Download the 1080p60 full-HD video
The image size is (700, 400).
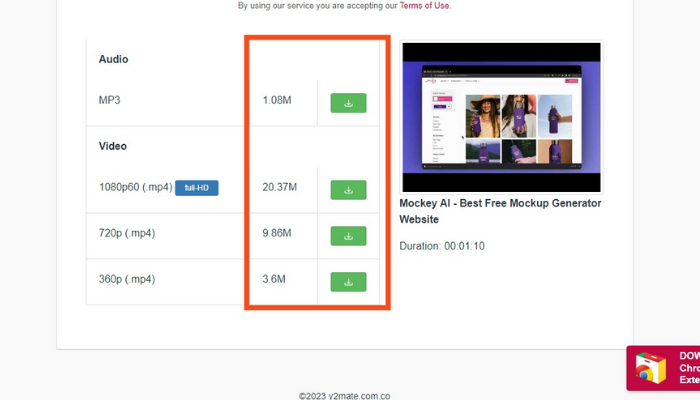click(x=348, y=190)
